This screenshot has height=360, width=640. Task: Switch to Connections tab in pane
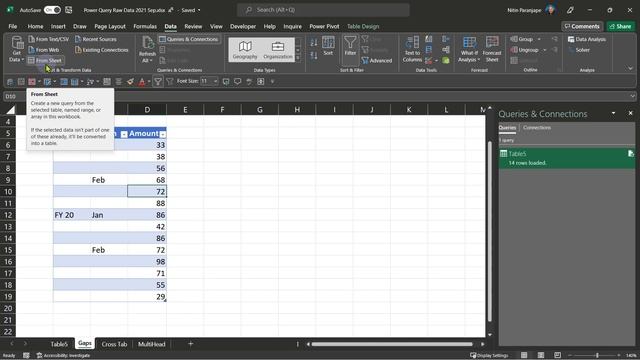537,128
